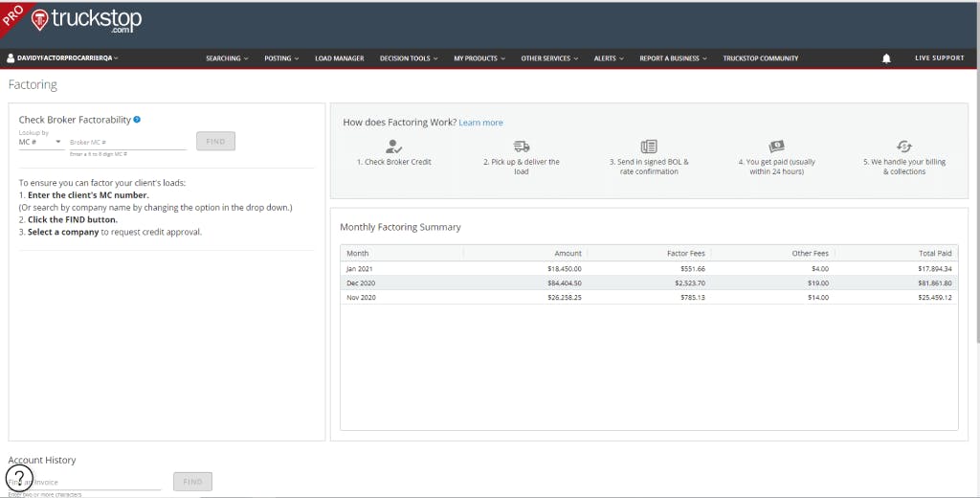The image size is (980, 498).
Task: Click the You get paid money icon
Action: (x=776, y=147)
